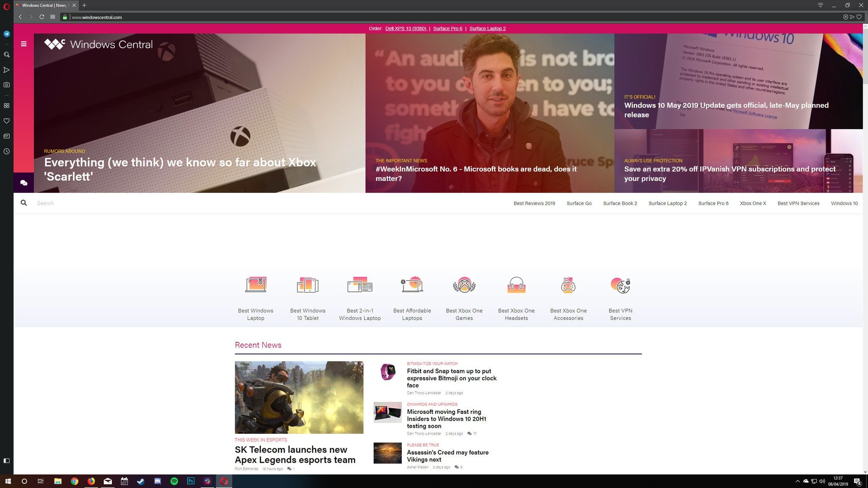Toggle the Opera sidebar panel
Image resolution: width=868 pixels, height=488 pixels.
click(x=7, y=460)
